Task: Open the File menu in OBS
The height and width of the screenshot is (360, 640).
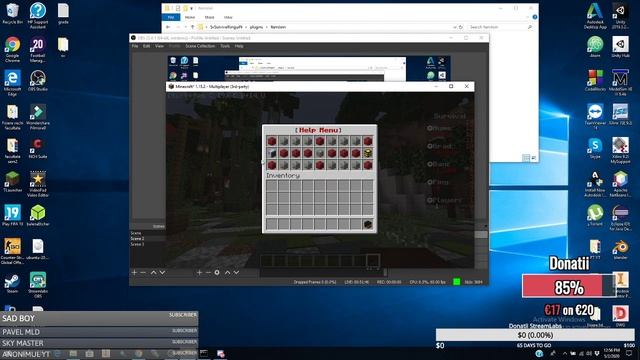Action: (x=135, y=46)
